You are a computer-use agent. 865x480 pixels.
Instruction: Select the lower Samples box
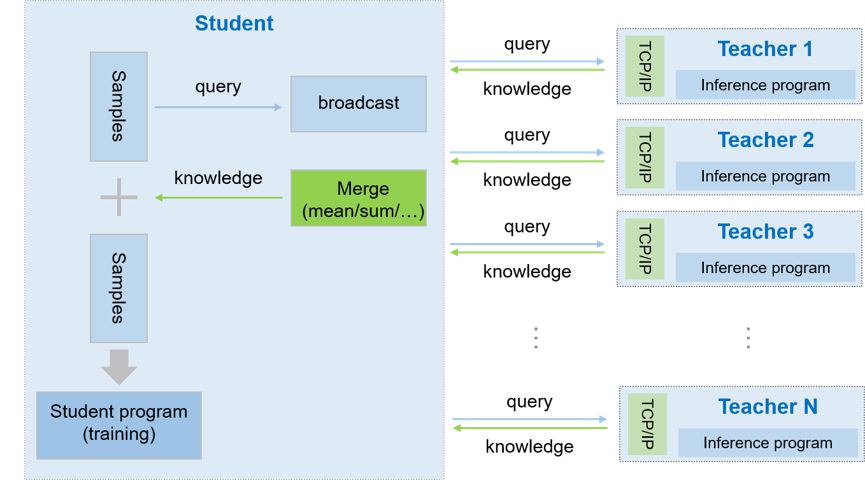[x=119, y=288]
